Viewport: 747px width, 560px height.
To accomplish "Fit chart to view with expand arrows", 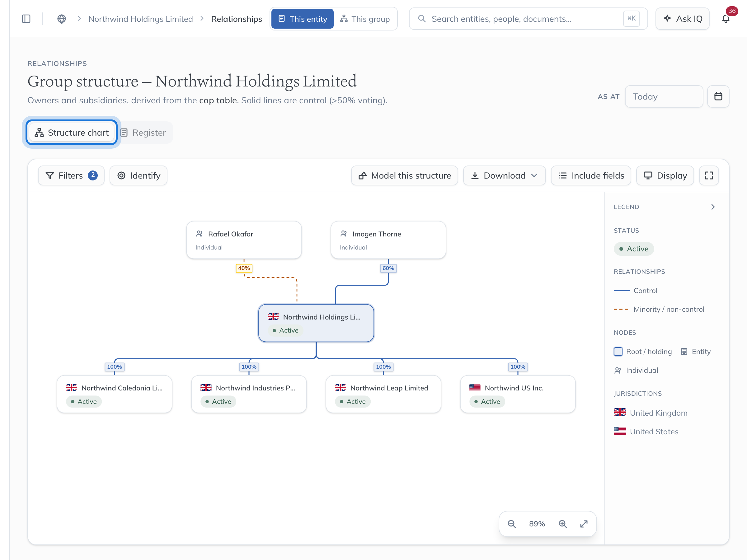I will click(x=584, y=524).
